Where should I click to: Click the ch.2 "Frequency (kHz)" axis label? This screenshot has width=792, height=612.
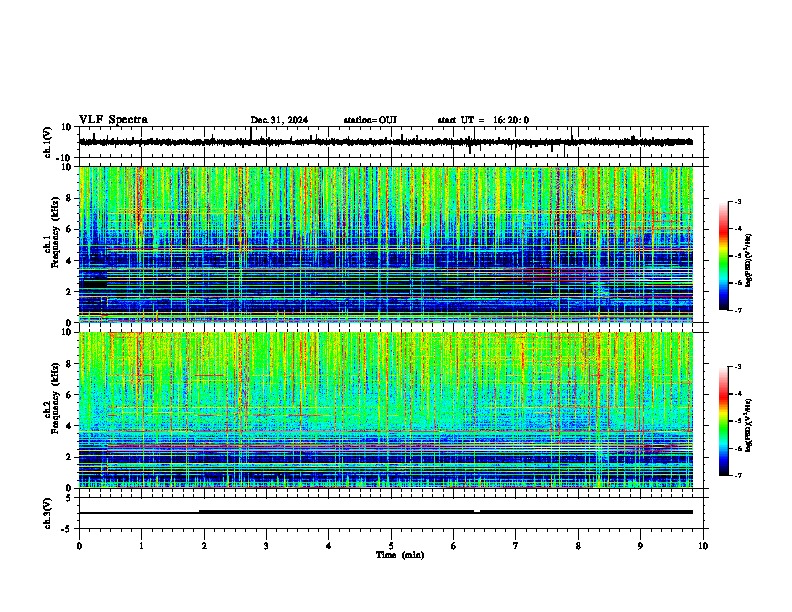pos(55,398)
